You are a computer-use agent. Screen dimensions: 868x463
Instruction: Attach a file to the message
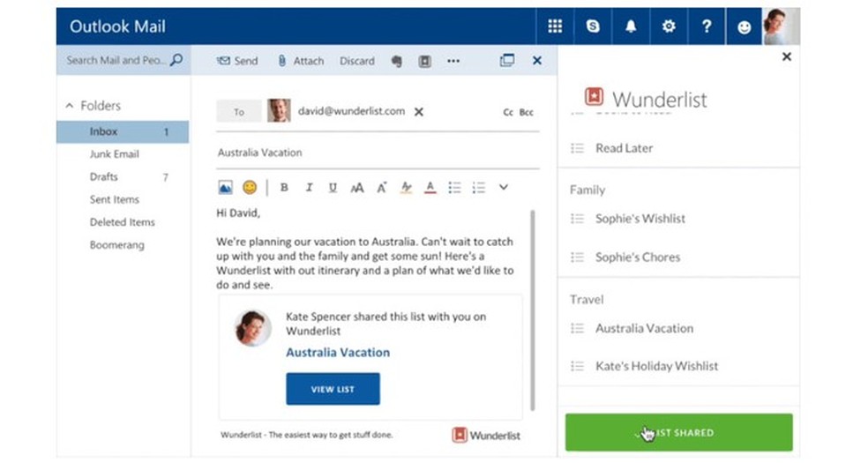coord(301,61)
